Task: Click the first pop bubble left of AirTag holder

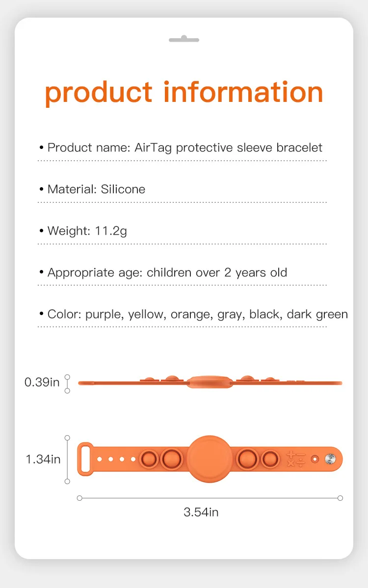Action: click(x=170, y=459)
